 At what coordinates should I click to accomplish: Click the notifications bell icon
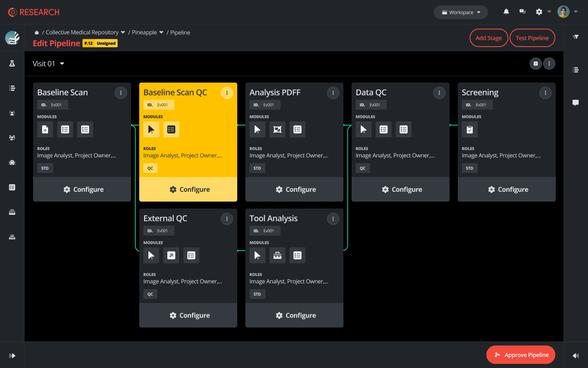[506, 12]
